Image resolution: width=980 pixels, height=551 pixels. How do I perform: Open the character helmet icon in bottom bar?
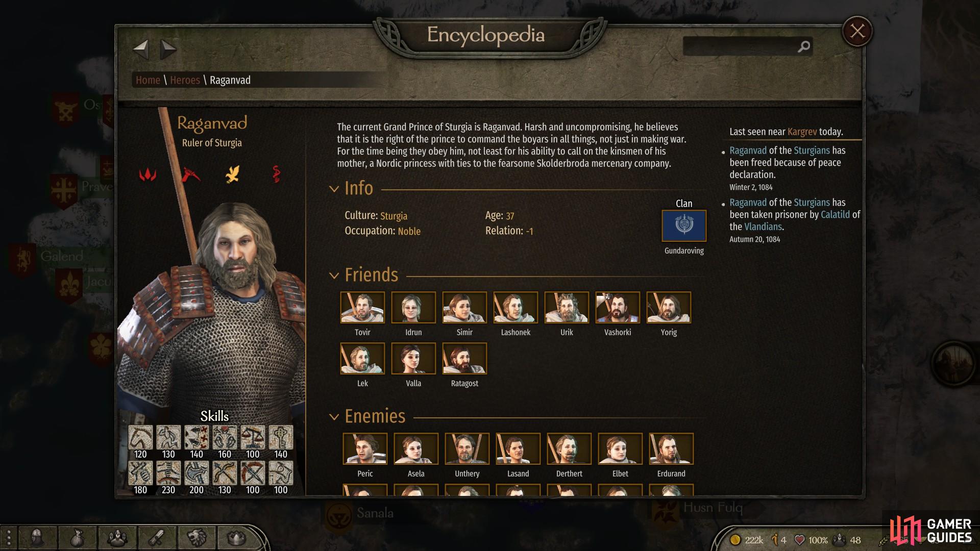37,537
